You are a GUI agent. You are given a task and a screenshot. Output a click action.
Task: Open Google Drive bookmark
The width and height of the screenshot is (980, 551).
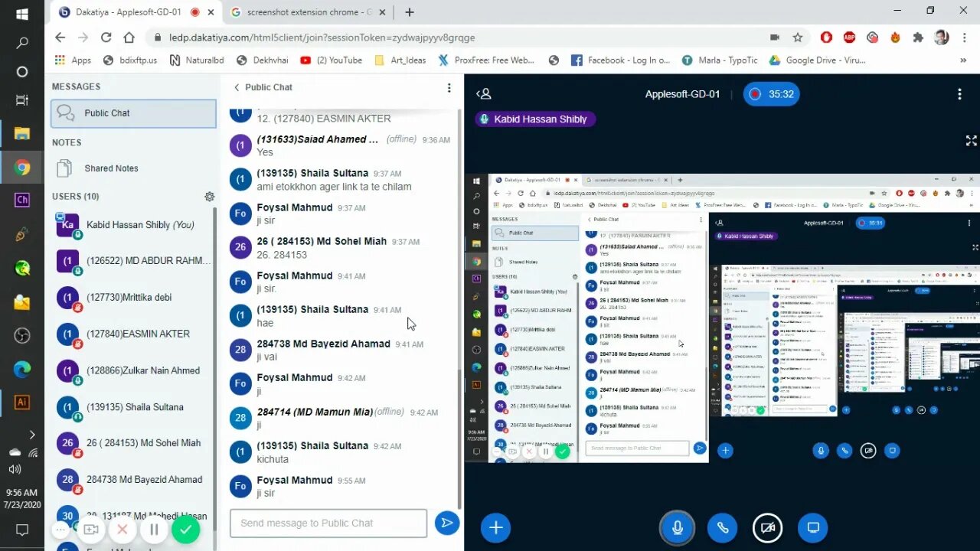point(816,60)
